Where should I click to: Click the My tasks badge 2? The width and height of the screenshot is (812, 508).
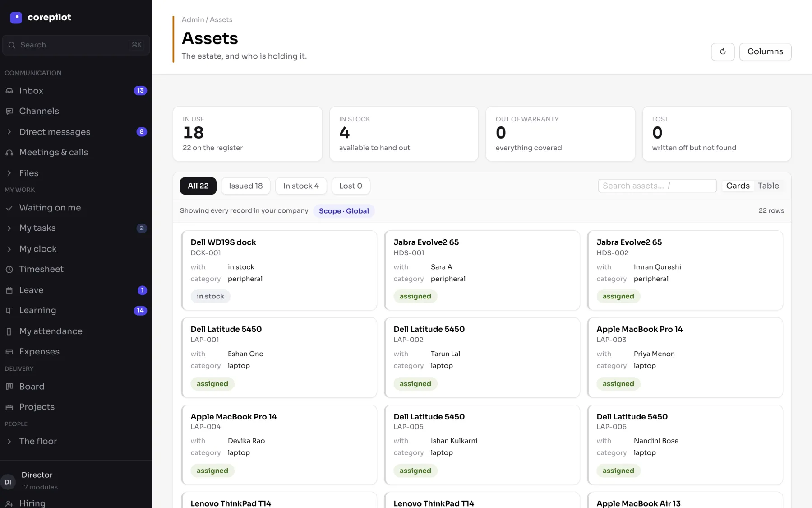142,228
